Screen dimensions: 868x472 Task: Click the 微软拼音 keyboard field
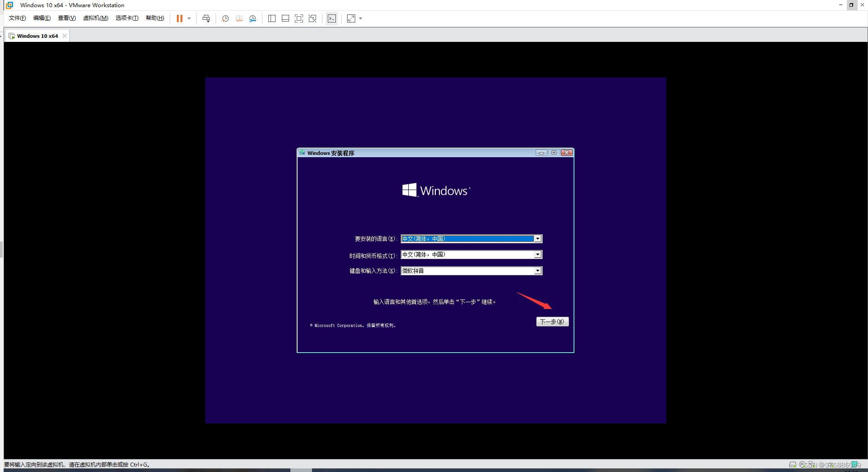[x=471, y=271]
